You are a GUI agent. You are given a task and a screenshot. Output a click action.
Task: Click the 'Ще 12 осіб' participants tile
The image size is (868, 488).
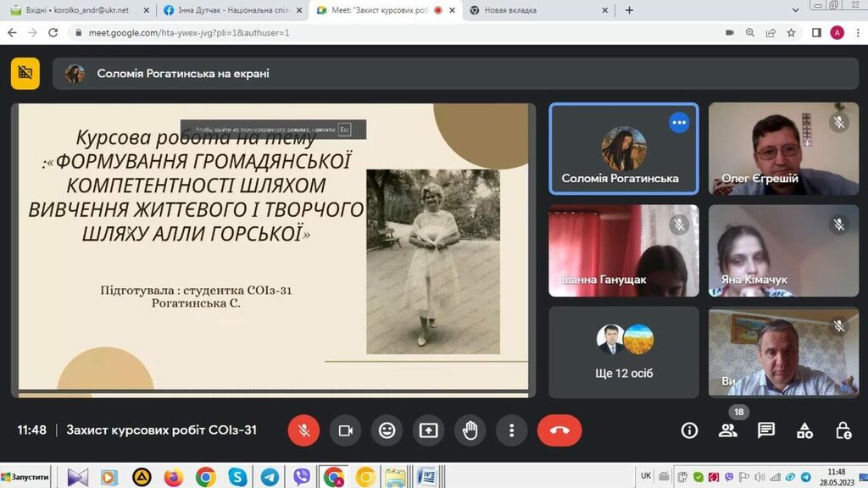[x=624, y=352]
